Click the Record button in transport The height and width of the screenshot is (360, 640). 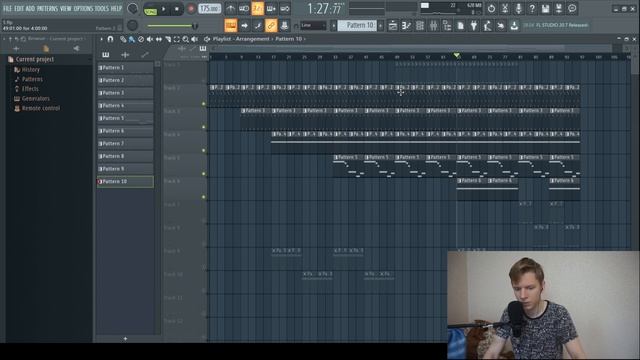coord(191,9)
